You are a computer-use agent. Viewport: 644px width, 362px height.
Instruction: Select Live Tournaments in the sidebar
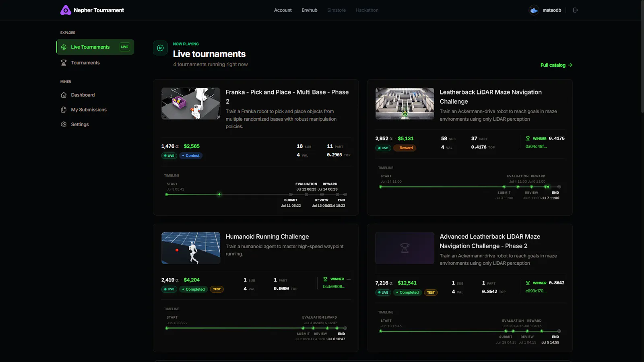coord(95,47)
